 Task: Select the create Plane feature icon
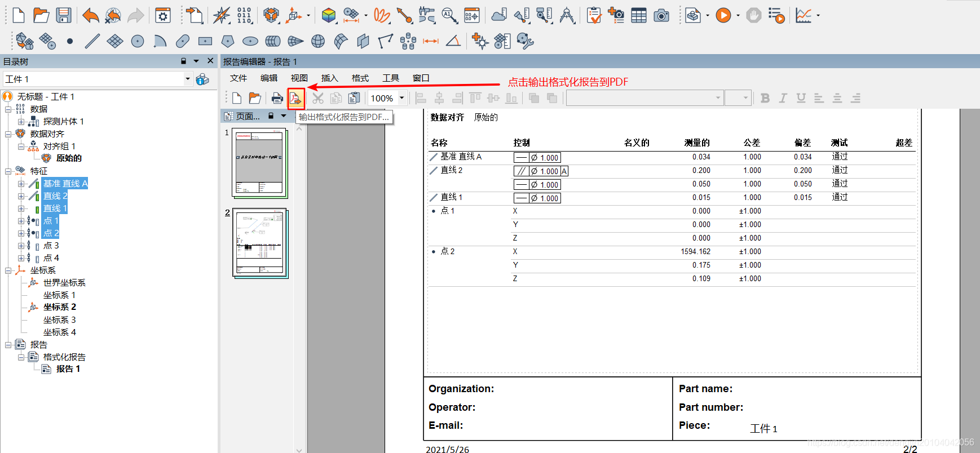115,41
